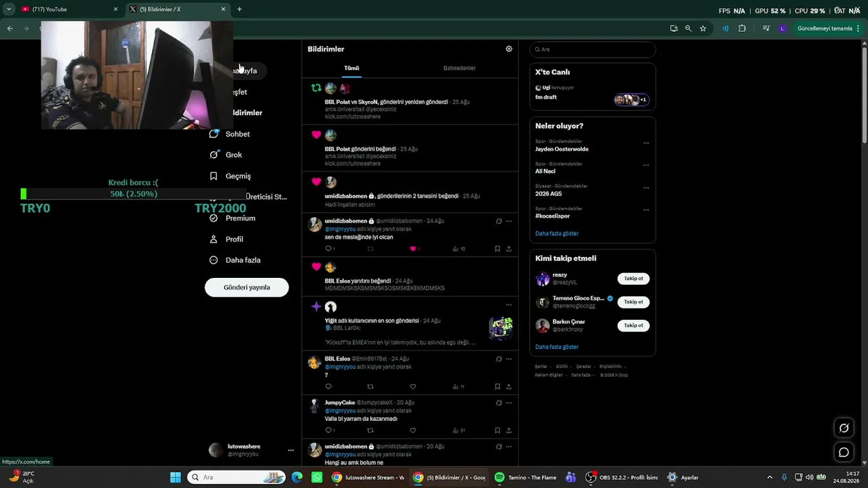Click the Gönderi yayınla button
The width and height of the screenshot is (868, 488).
tap(247, 287)
